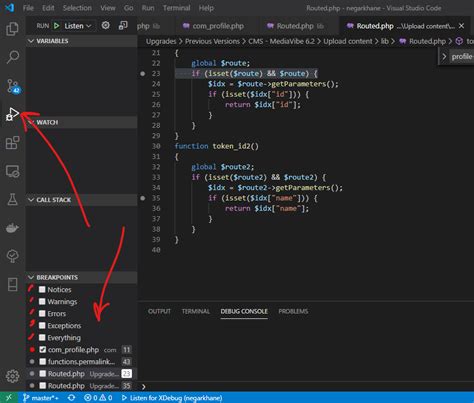Open errors and warnings count in status bar

click(98, 398)
